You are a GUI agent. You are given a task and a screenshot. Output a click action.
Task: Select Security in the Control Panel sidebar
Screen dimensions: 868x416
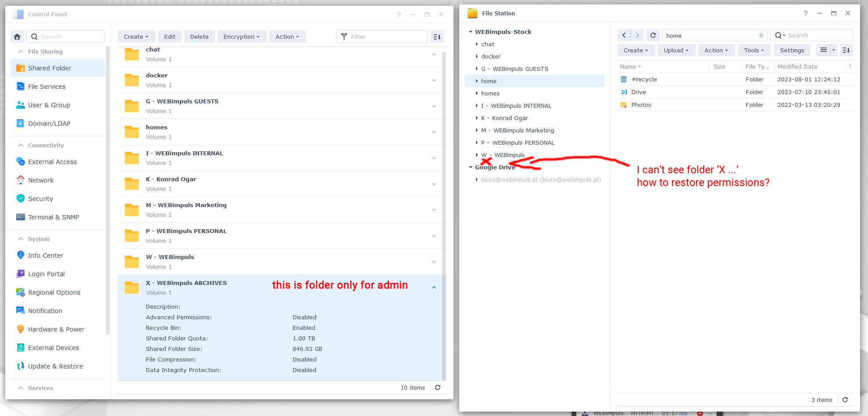pos(40,198)
